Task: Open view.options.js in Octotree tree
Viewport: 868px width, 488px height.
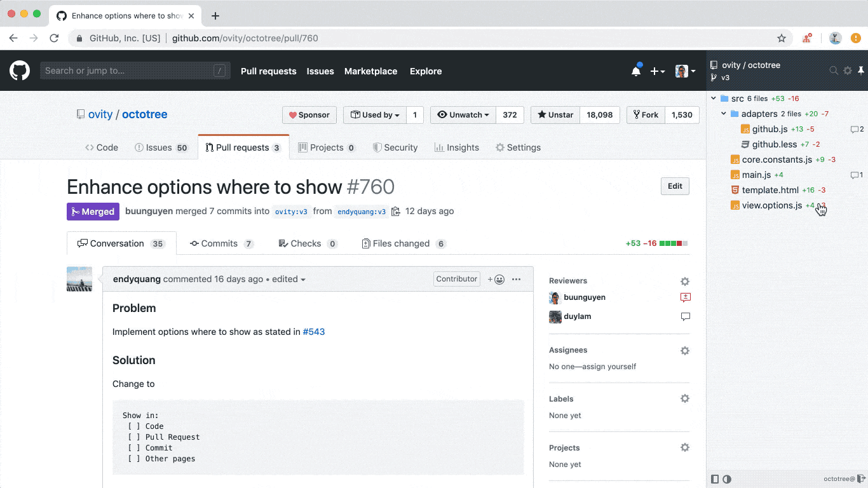Action: pos(772,205)
